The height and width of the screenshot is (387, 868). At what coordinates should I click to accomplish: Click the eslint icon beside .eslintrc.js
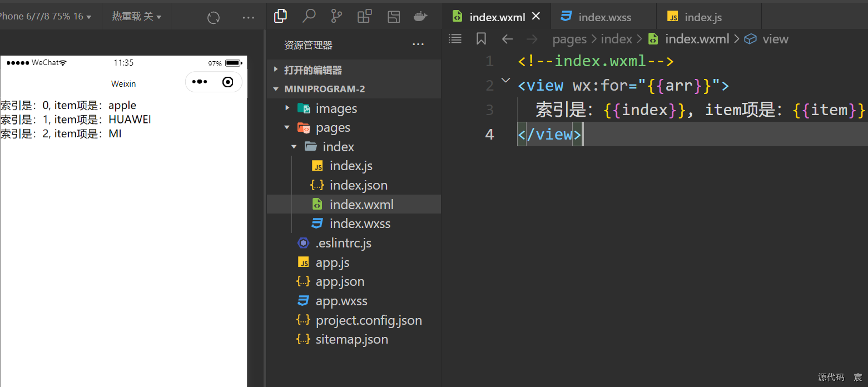pos(303,243)
